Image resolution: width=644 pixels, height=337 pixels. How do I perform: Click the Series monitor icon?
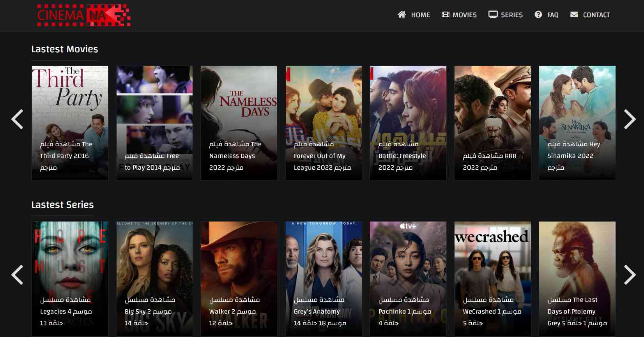point(493,14)
